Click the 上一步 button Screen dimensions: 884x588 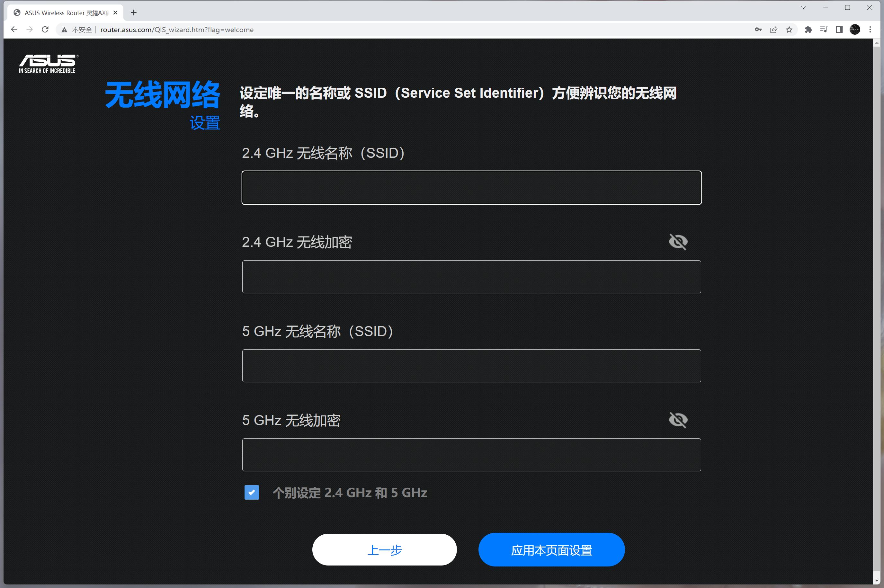pos(384,549)
